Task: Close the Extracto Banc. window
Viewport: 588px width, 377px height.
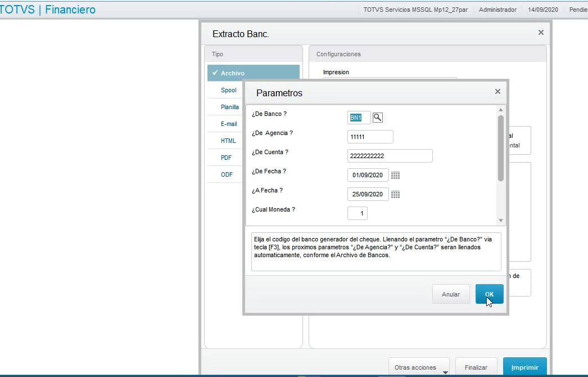Action: (x=541, y=33)
